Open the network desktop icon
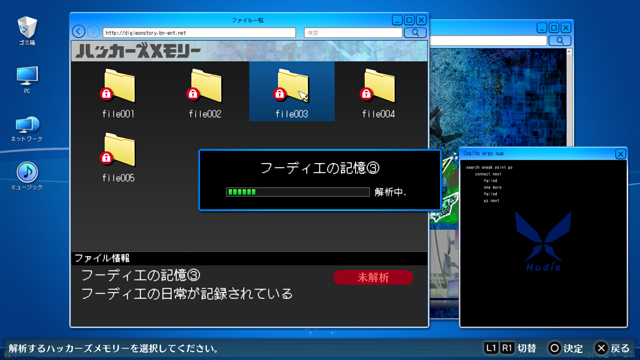640x360 pixels. [x=27, y=129]
